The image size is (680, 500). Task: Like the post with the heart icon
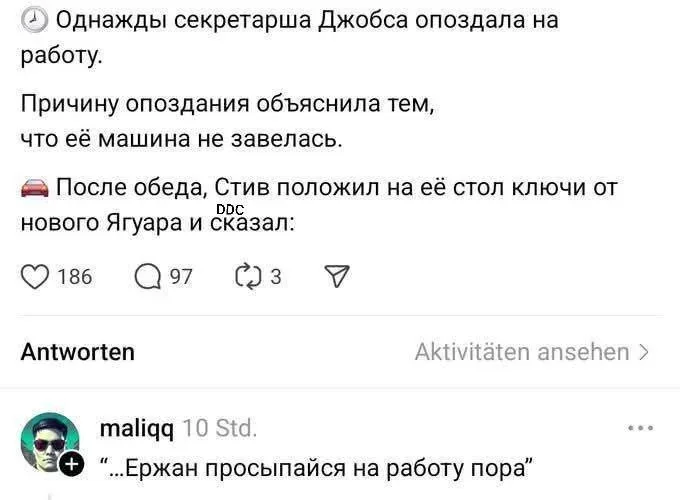pyautogui.click(x=35, y=275)
